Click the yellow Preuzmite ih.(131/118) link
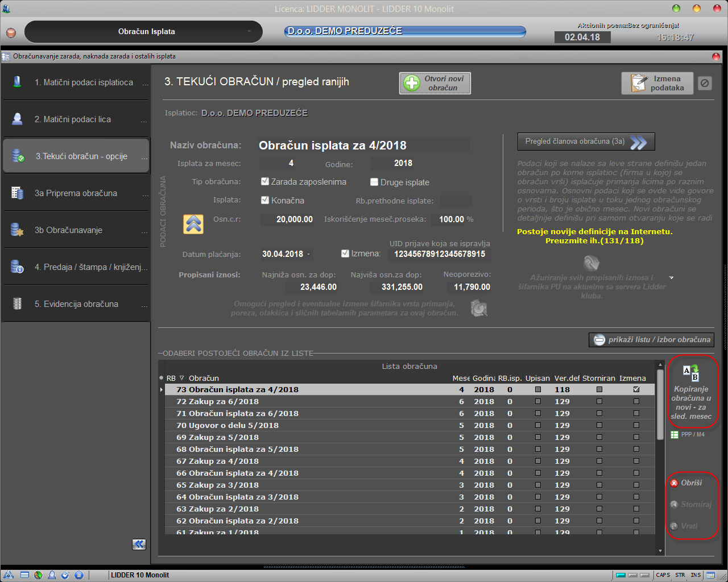Image resolution: width=728 pixels, height=582 pixels. point(594,240)
